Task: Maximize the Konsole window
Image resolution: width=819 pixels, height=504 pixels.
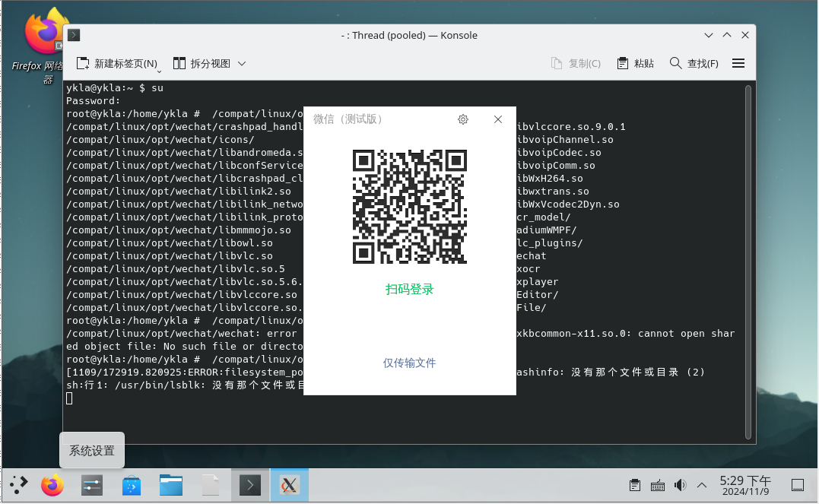Action: coord(726,35)
